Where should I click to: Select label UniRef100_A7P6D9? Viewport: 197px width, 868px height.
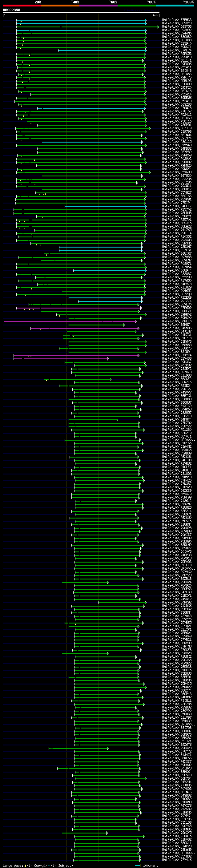pyautogui.click(x=177, y=308)
